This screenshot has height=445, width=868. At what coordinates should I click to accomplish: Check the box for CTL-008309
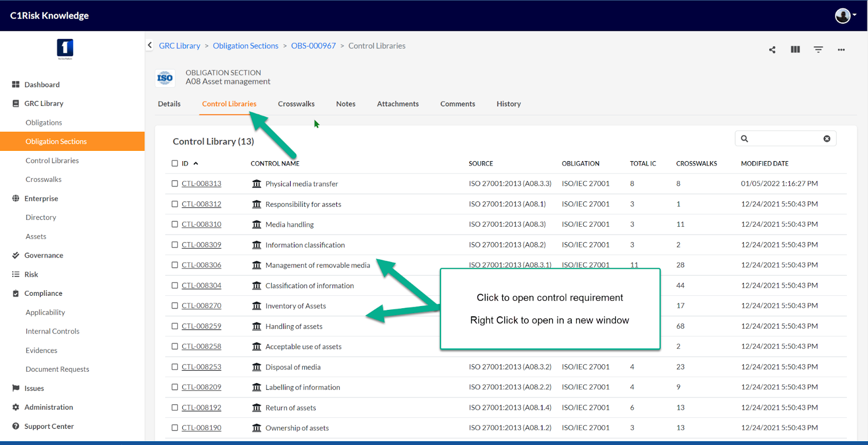(175, 245)
